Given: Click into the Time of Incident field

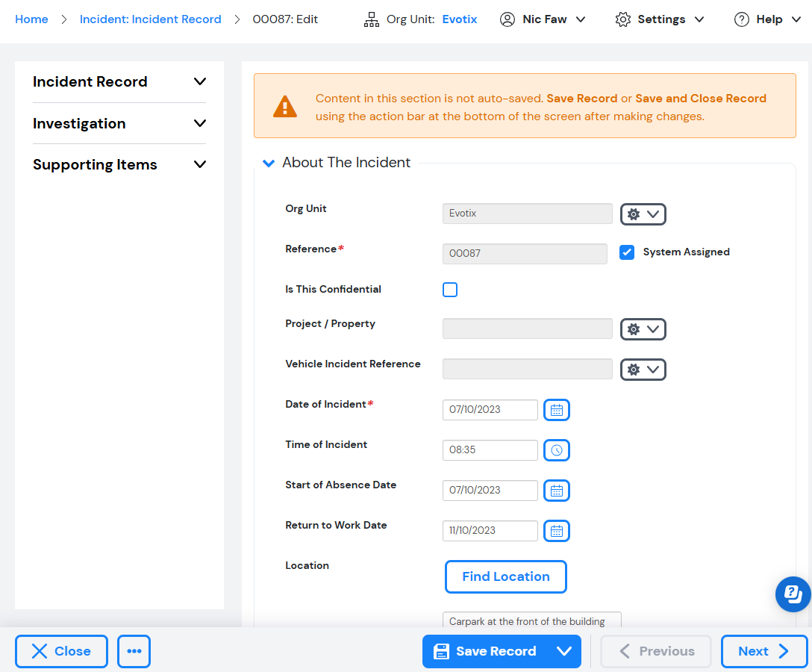Looking at the screenshot, I should [x=490, y=450].
